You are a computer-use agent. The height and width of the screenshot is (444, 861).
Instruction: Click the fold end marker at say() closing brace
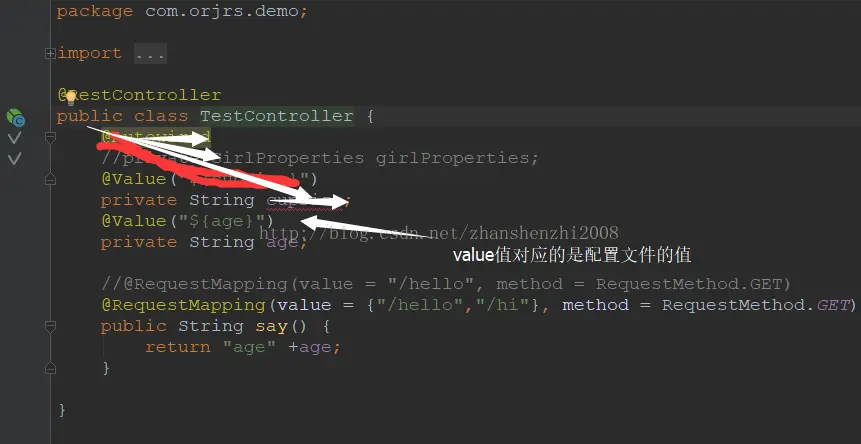pos(51,368)
